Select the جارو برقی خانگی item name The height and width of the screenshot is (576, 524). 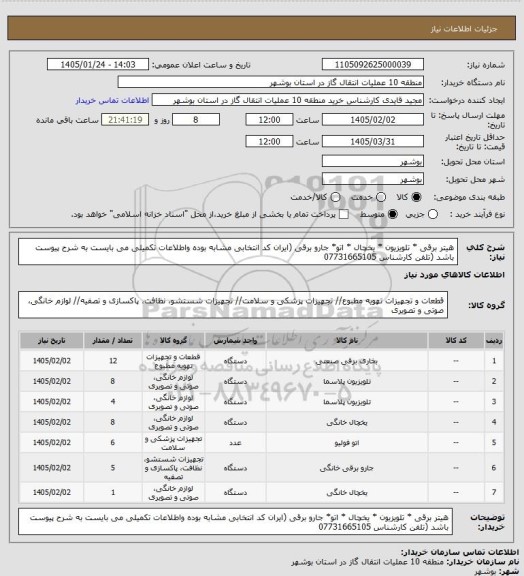pyautogui.click(x=347, y=468)
